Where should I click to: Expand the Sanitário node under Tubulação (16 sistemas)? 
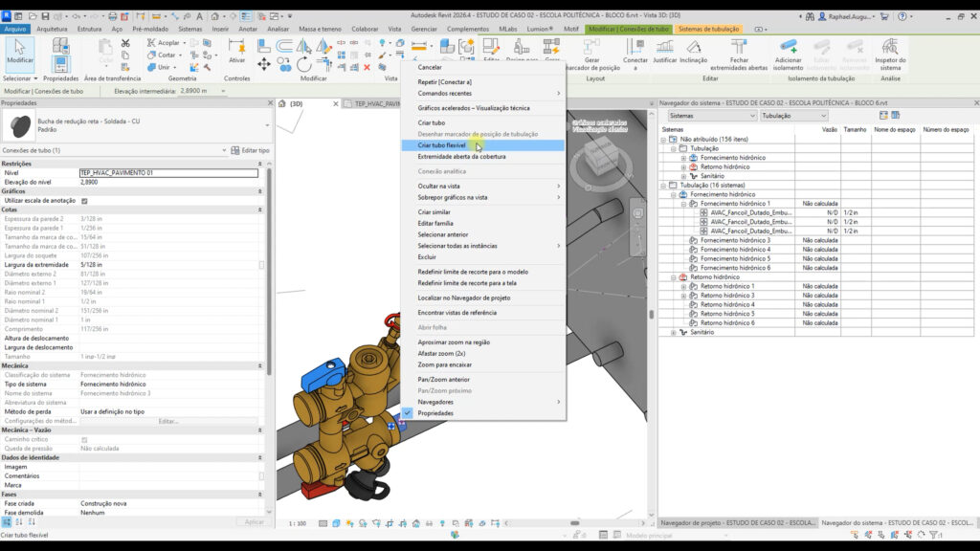[x=674, y=332]
